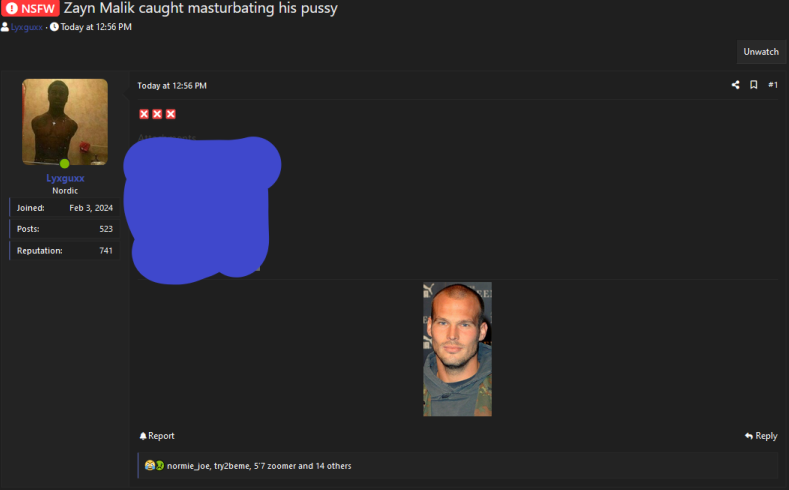This screenshot has width=789, height=490.
Task: Click the Unwatch button
Action: pos(761,52)
